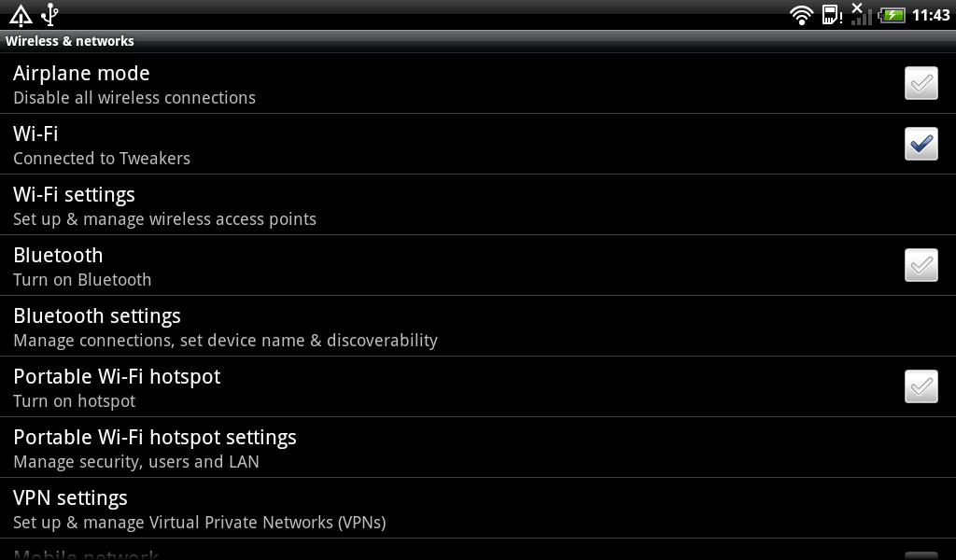Turn on the Bluetooth checkbox
Screen dimensions: 956x560
[921, 266]
